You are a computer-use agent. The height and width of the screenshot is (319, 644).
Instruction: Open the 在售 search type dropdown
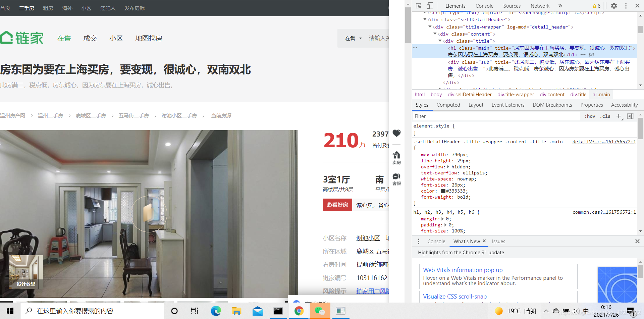[353, 39]
